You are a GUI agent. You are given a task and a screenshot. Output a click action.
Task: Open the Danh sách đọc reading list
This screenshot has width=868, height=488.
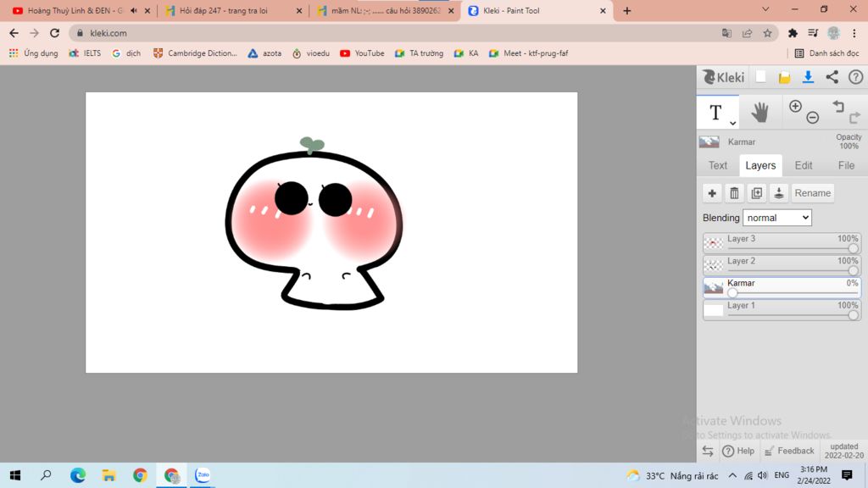(x=826, y=53)
